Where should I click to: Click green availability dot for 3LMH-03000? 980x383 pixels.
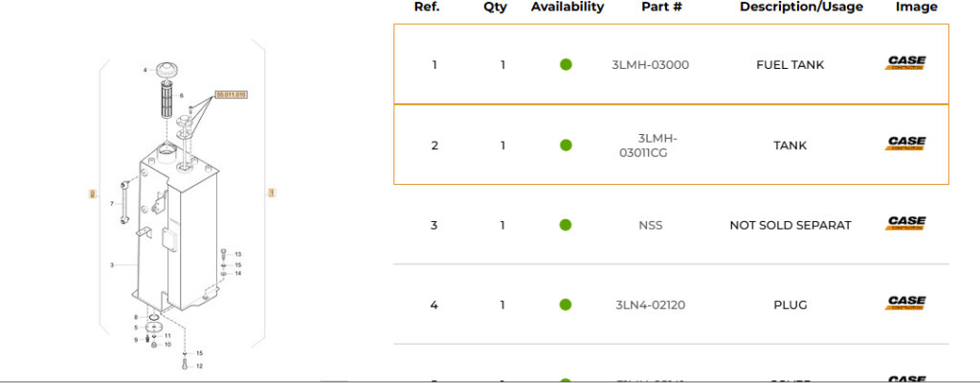566,64
